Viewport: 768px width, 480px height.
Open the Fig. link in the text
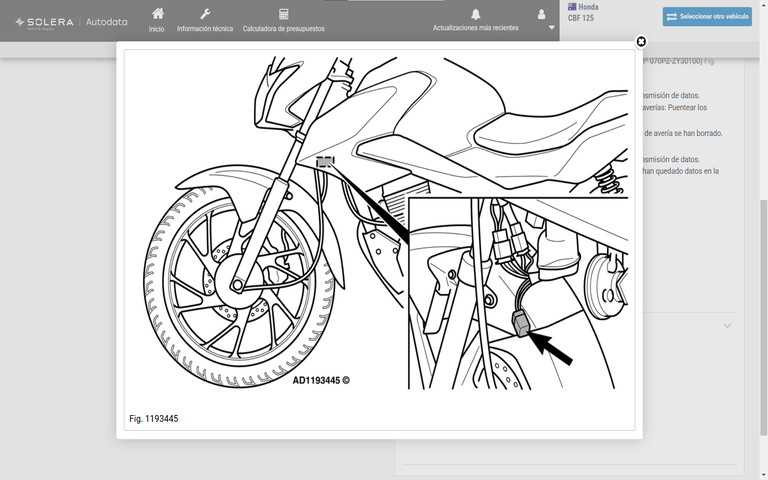coord(710,61)
